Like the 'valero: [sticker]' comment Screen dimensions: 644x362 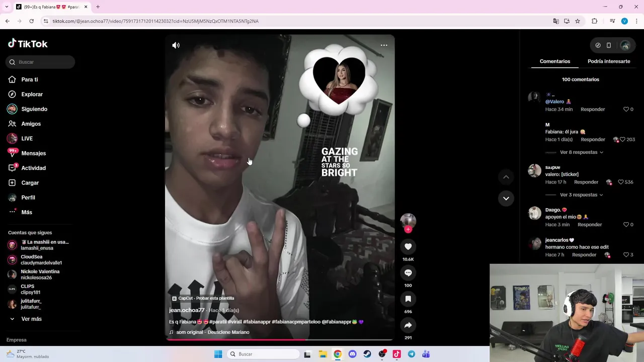click(x=621, y=182)
